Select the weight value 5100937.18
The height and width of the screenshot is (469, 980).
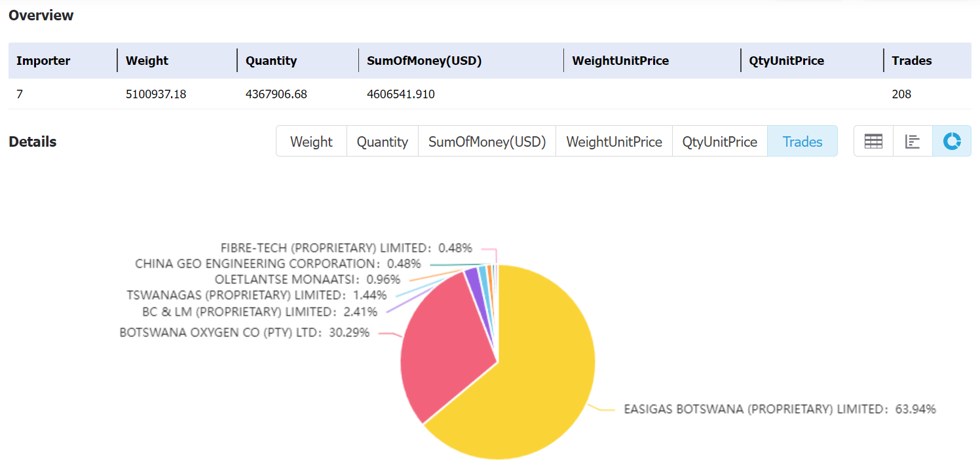[156, 94]
